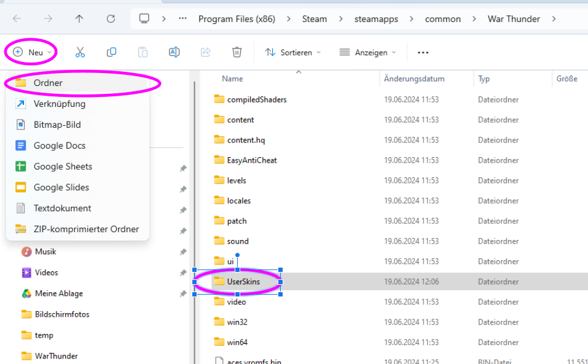This screenshot has width=588, height=364.
Task: Expand chevron after This PC icon
Action: point(163,19)
